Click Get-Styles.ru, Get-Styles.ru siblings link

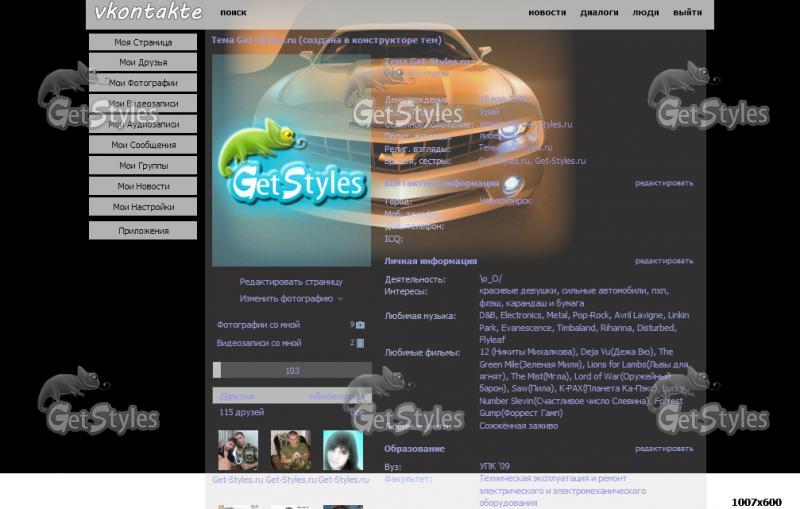pyautogui.click(x=532, y=161)
